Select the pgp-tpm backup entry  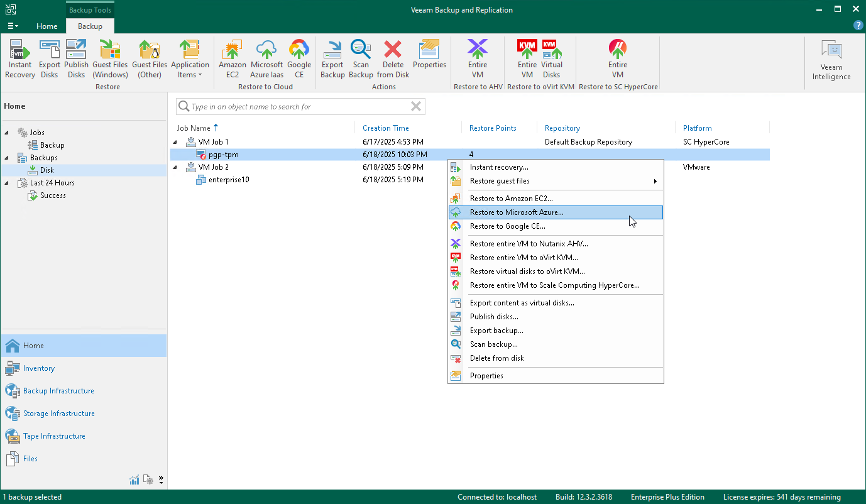click(x=469, y=155)
